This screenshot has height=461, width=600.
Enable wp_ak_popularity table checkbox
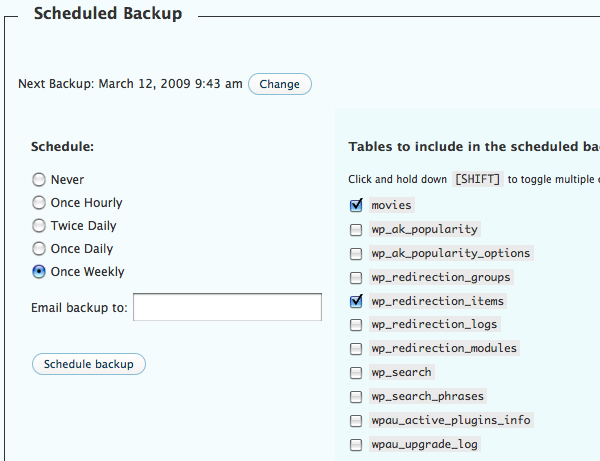point(356,229)
